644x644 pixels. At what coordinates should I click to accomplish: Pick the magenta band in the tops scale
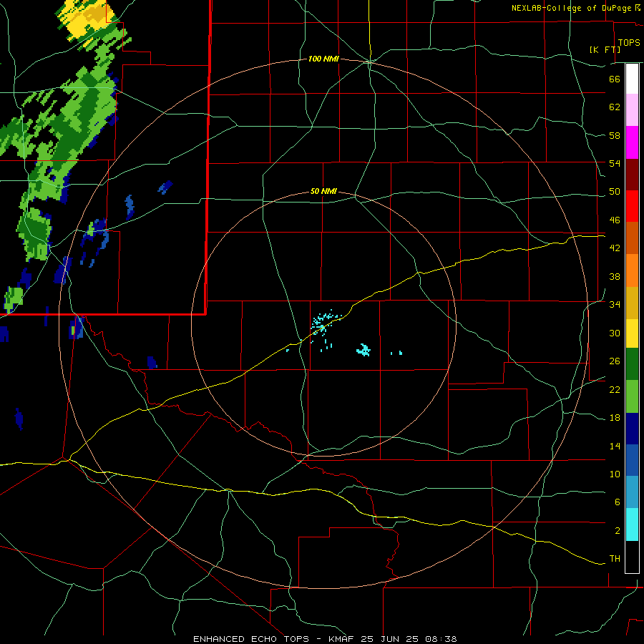(632, 142)
